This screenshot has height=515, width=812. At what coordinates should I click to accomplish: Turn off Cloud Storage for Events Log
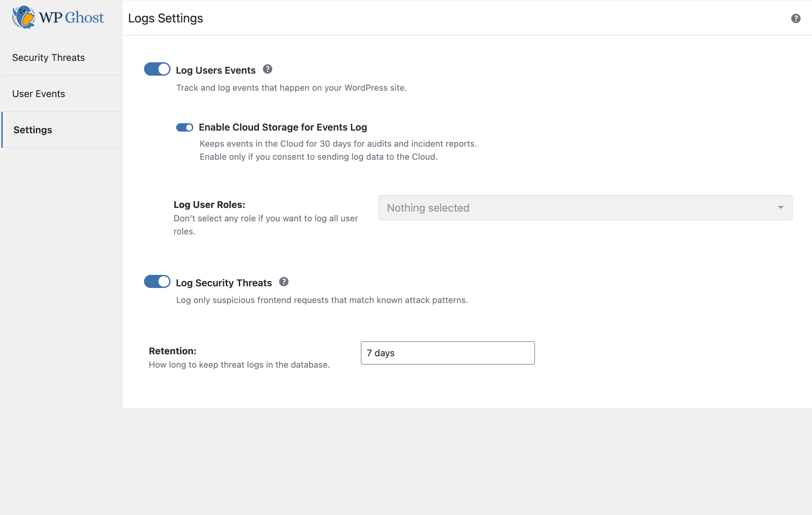[x=185, y=127]
